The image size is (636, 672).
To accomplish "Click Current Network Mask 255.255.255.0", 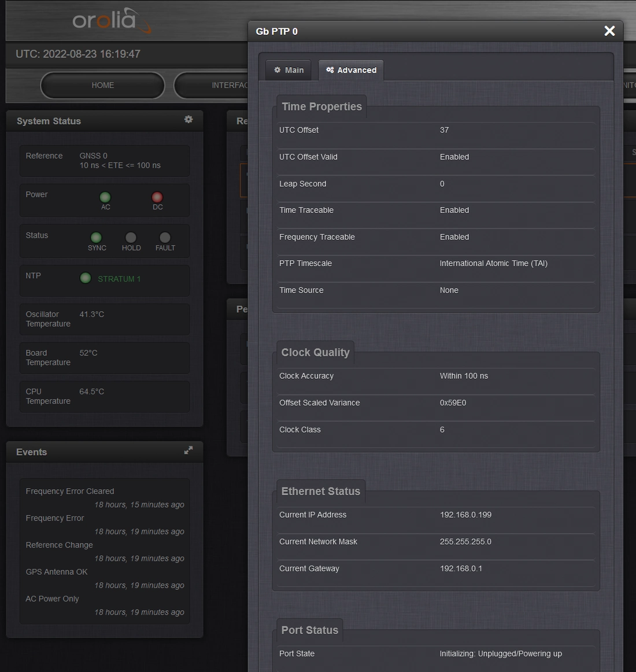I will [465, 542].
